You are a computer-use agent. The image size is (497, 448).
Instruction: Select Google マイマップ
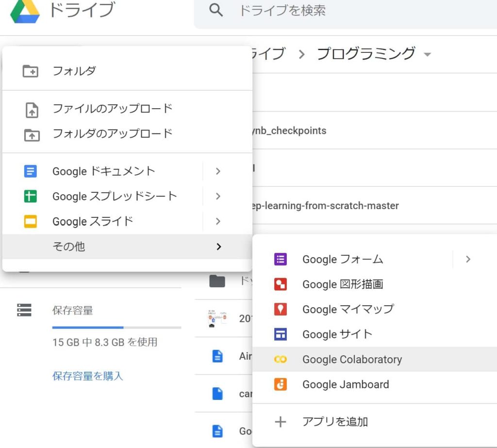coord(348,309)
